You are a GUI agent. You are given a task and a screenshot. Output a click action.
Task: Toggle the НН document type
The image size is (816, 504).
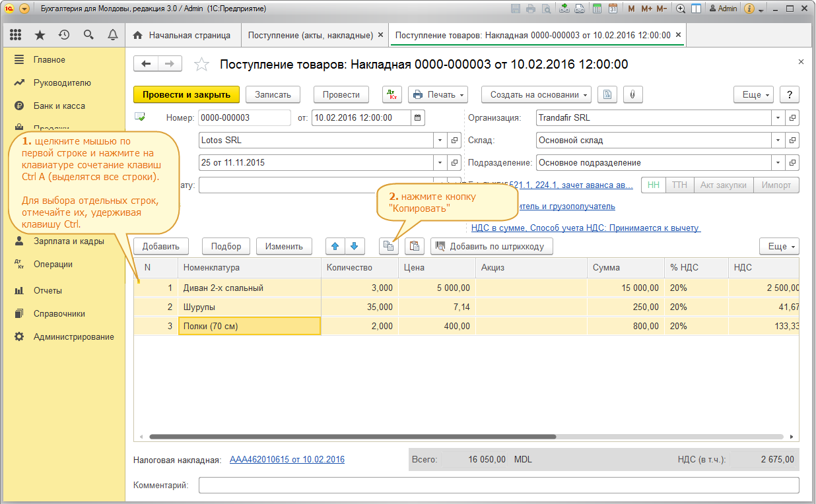[x=653, y=185]
